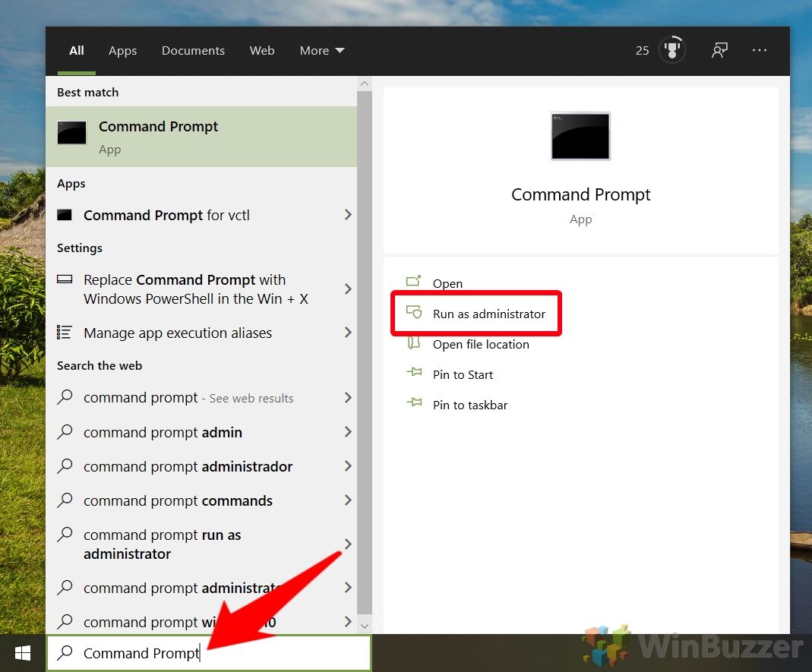This screenshot has height=672, width=812.
Task: Switch to the All tab
Action: tap(77, 51)
